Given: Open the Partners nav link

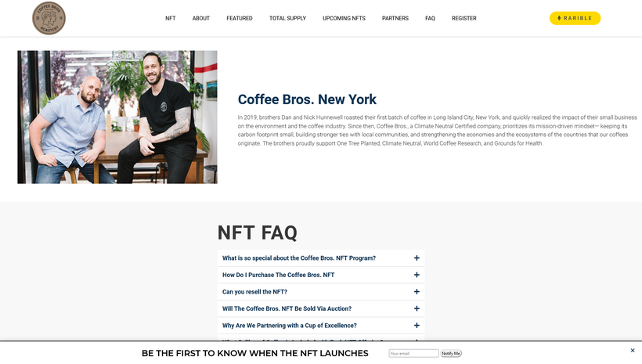Looking at the screenshot, I should (395, 18).
